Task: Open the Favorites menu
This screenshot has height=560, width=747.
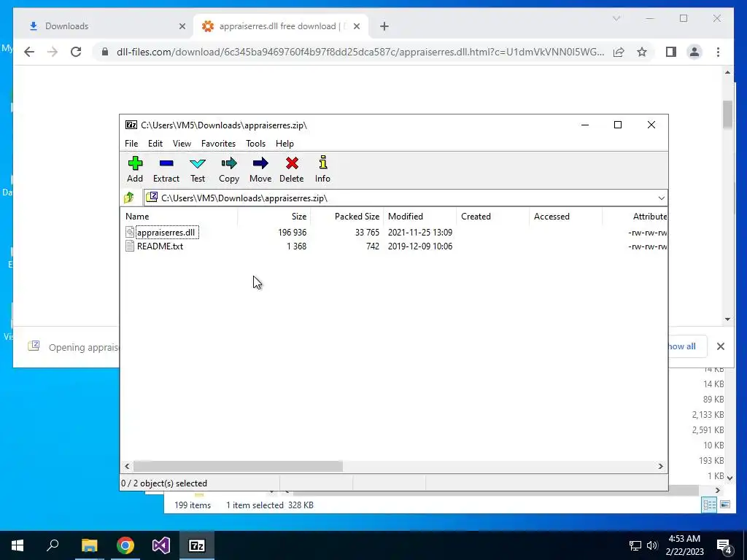Action: click(x=218, y=144)
